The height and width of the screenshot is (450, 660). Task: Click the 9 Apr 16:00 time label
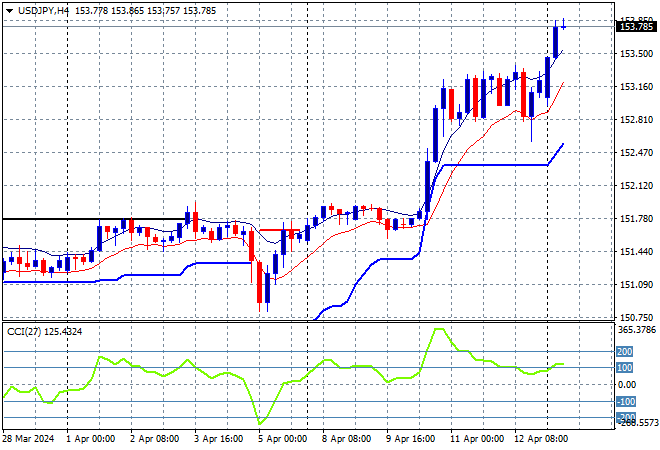(410, 439)
